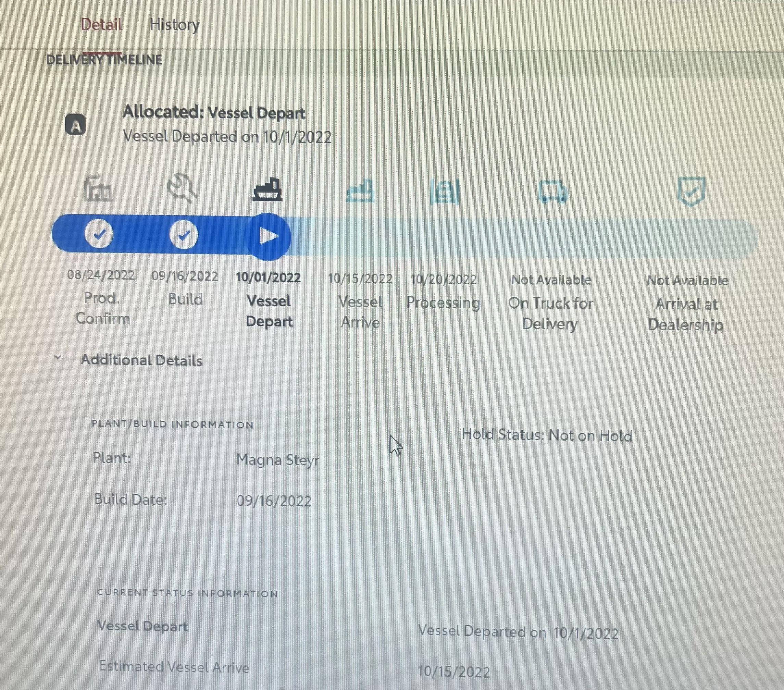Click the current Vessel Depart progress marker
Image resolution: width=784 pixels, height=690 pixels.
tap(267, 236)
